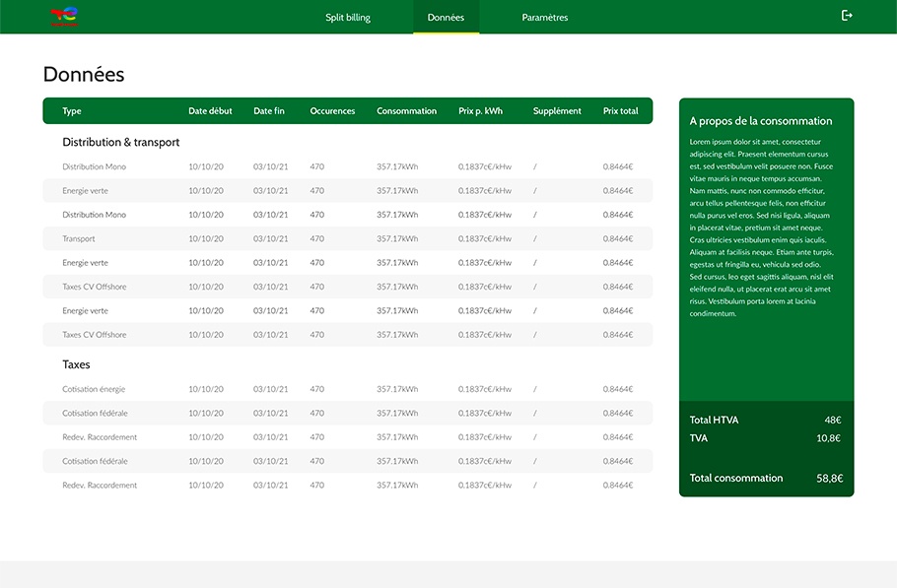Click the Date fin column header
This screenshot has height=588, width=897.
tap(269, 111)
